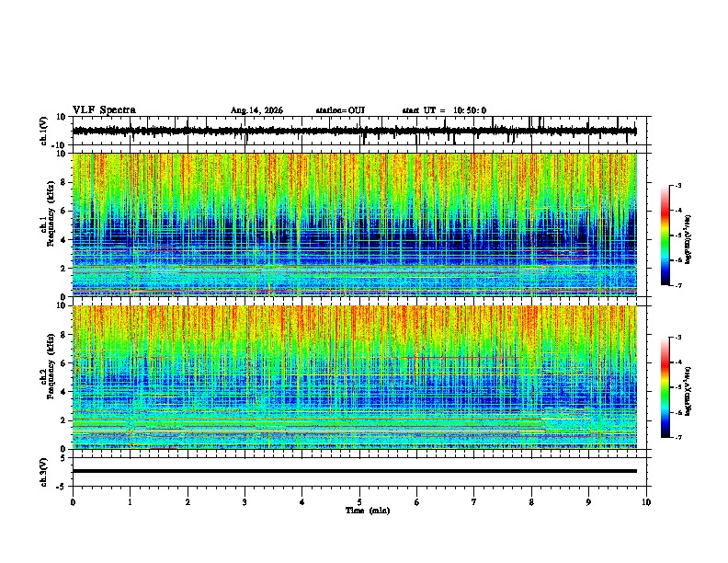This screenshot has height=563, width=728.
Task: Click the "2" tick on ch.2 frequency axis
Action: [x=64, y=420]
